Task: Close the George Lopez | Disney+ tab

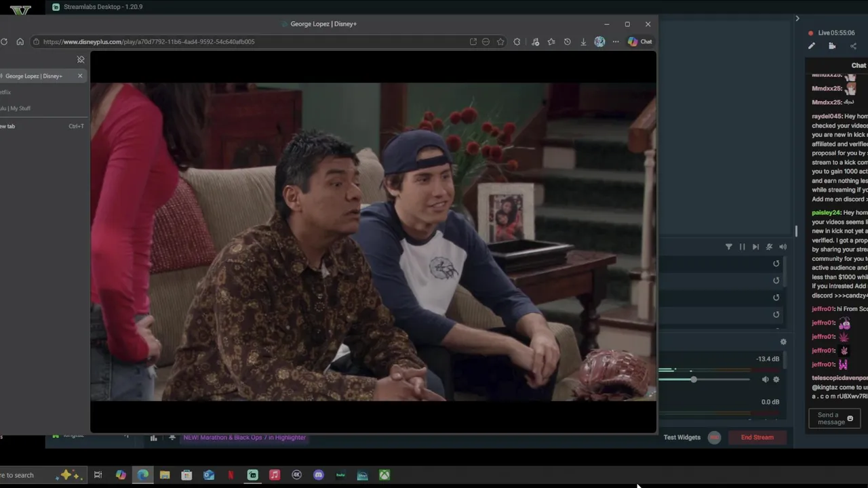Action: [80, 76]
